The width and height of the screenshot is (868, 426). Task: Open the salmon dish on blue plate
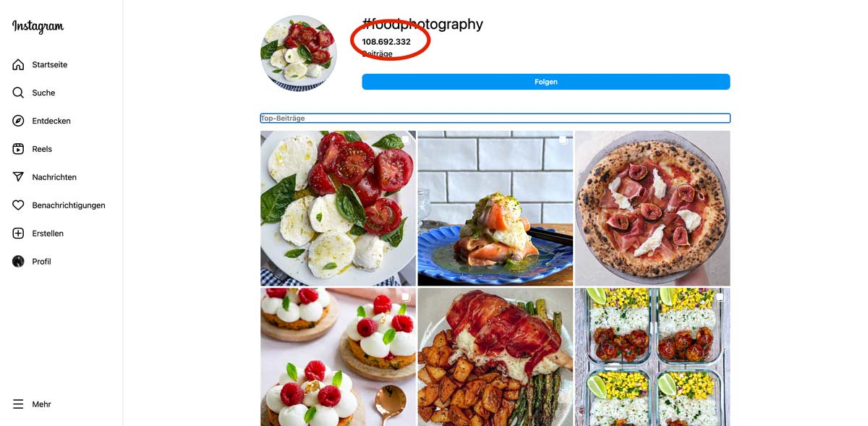point(495,208)
